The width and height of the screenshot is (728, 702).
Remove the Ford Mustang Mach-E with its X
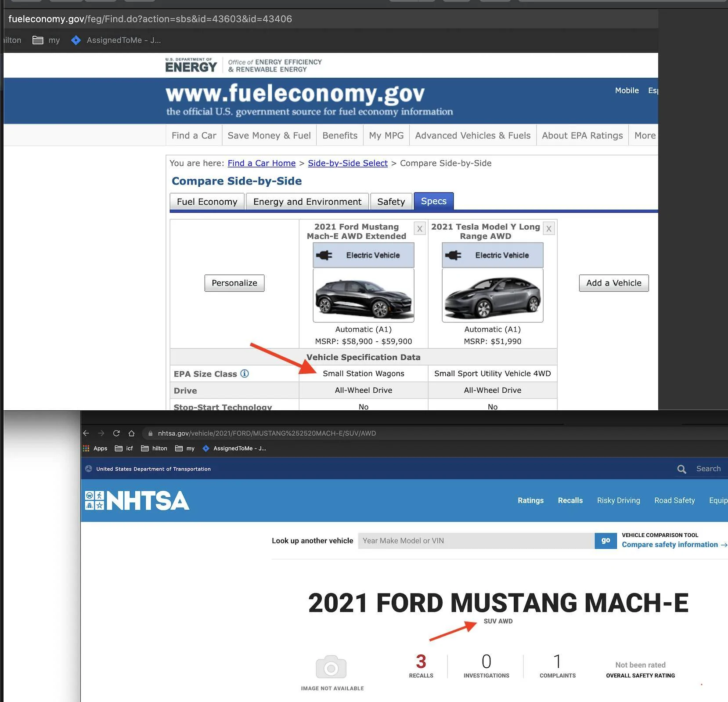click(x=420, y=228)
